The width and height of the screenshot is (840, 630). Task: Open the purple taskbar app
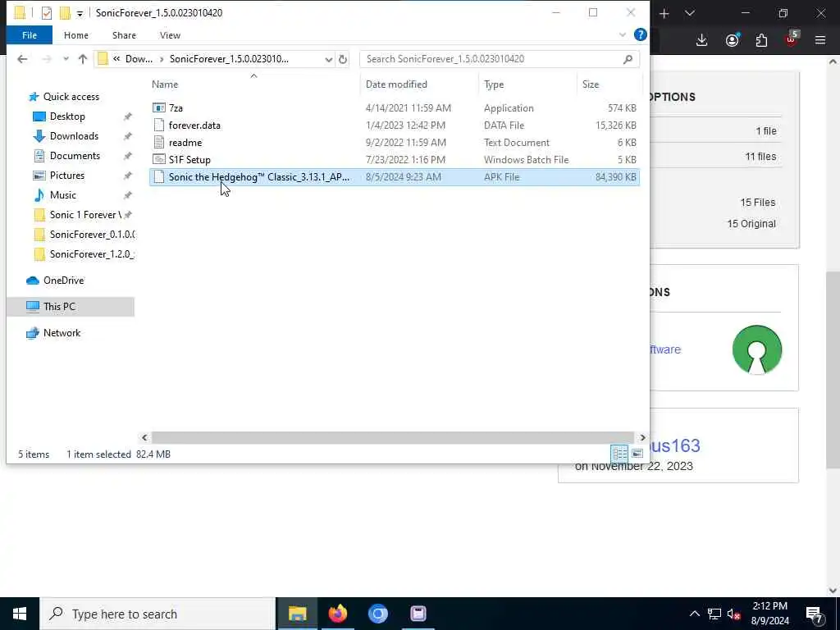418,614
